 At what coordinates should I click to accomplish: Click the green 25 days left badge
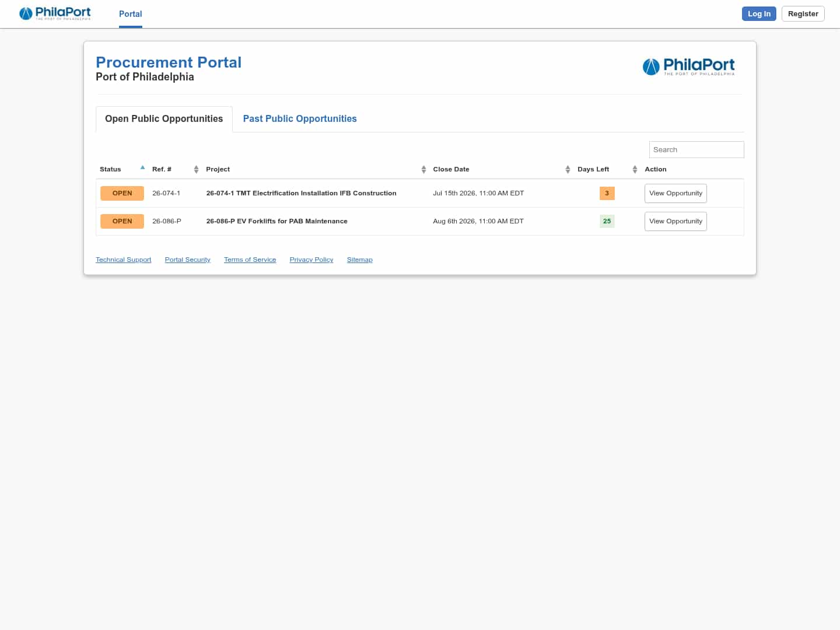pyautogui.click(x=607, y=221)
